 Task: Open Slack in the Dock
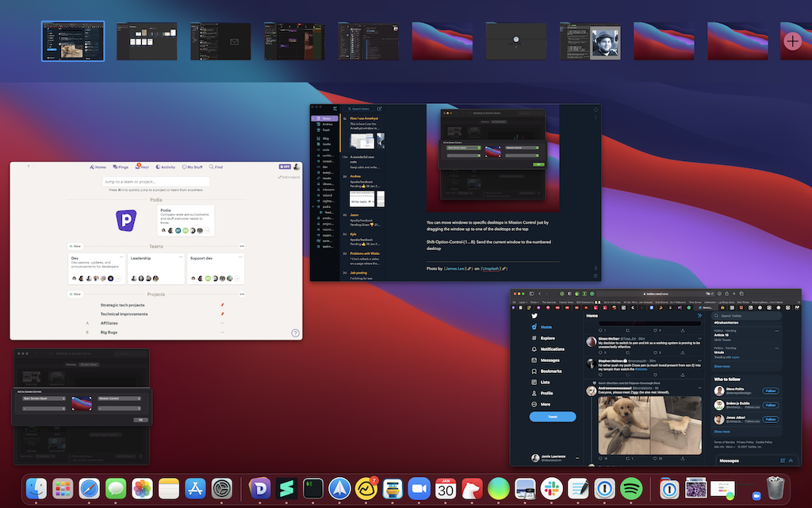(550, 490)
